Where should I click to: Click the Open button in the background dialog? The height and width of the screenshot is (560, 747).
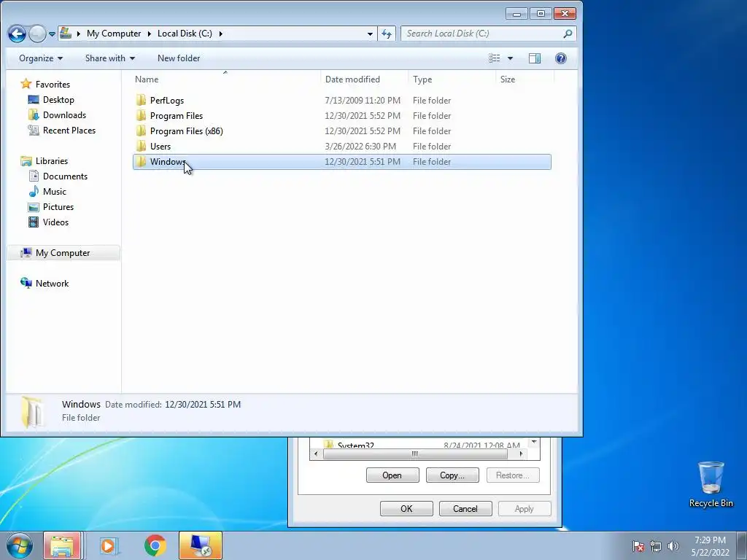(392, 475)
